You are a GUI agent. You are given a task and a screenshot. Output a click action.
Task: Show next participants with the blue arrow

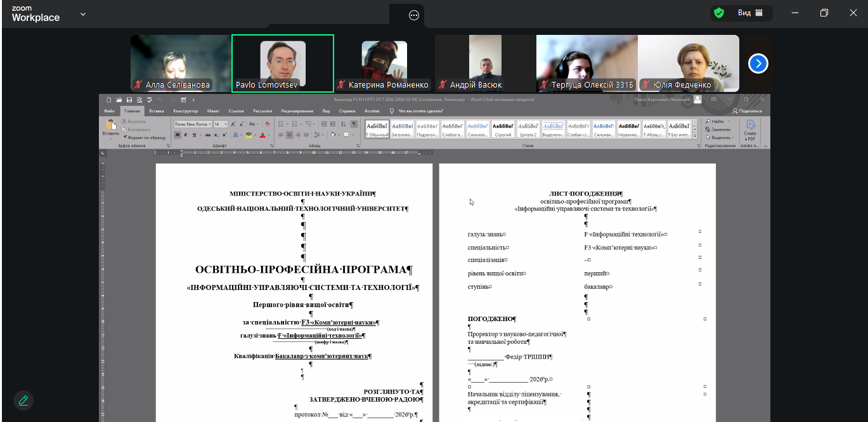click(758, 63)
